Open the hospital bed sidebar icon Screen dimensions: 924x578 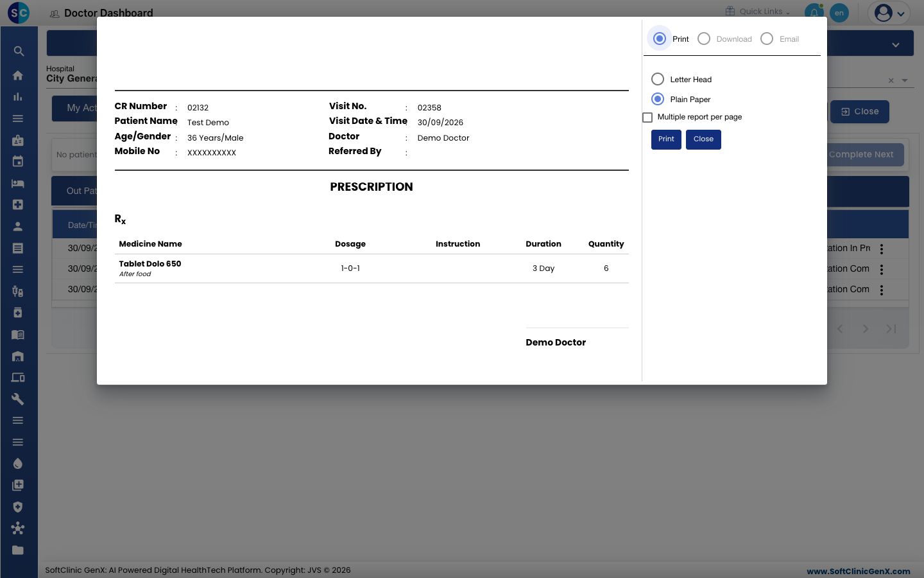pos(18,183)
